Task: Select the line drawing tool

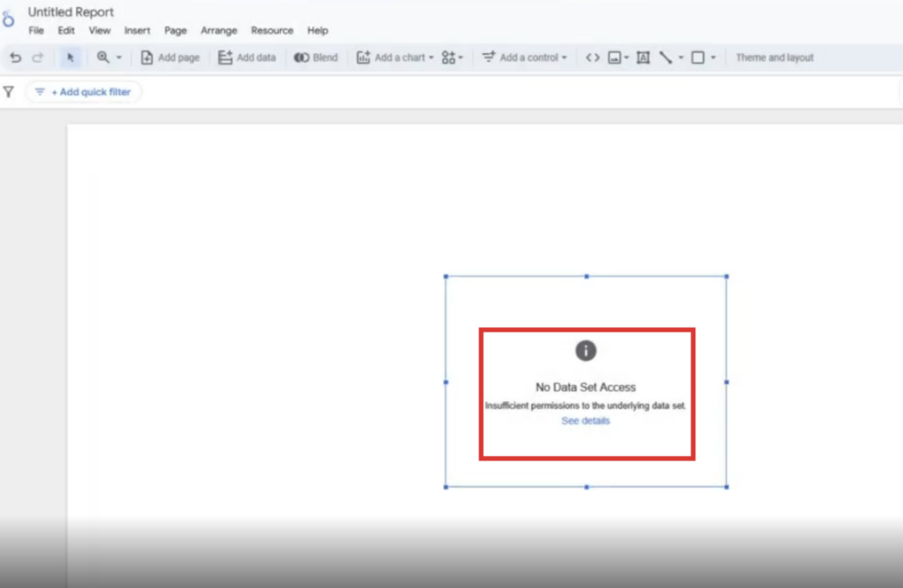Action: point(666,58)
